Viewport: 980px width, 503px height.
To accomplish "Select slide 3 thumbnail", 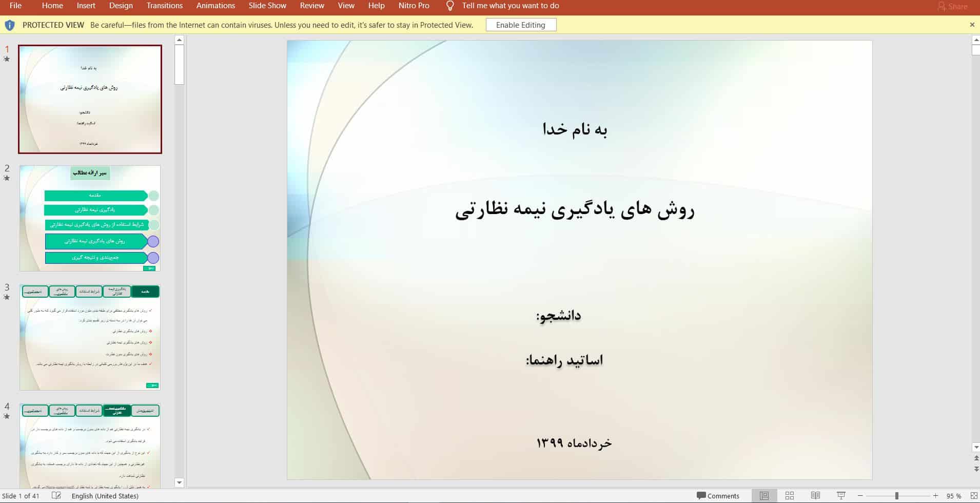I will 90,337.
